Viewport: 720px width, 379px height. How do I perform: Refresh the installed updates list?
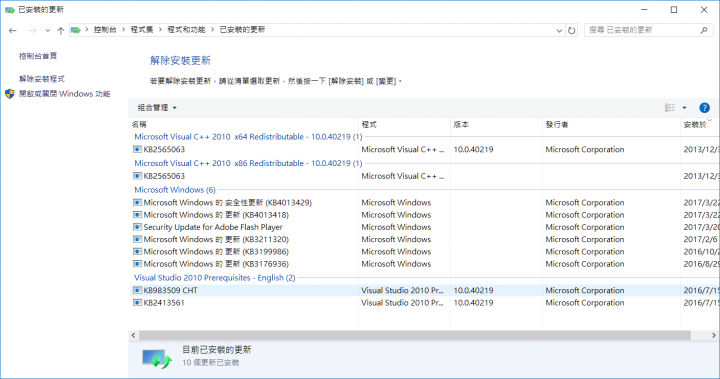tap(572, 30)
